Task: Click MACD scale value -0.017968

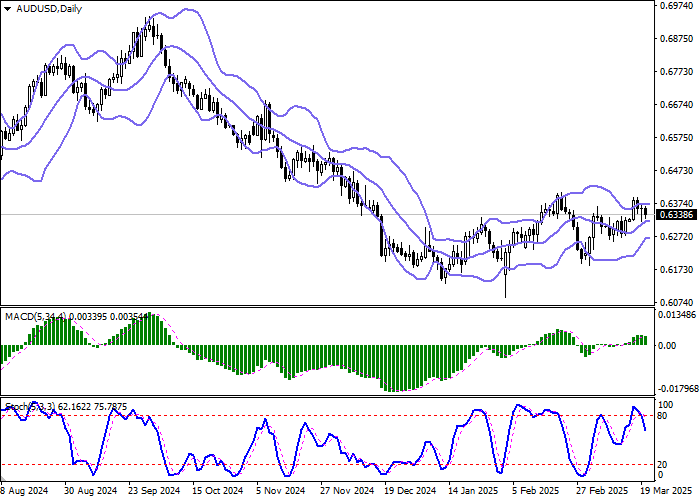Action: [678, 389]
